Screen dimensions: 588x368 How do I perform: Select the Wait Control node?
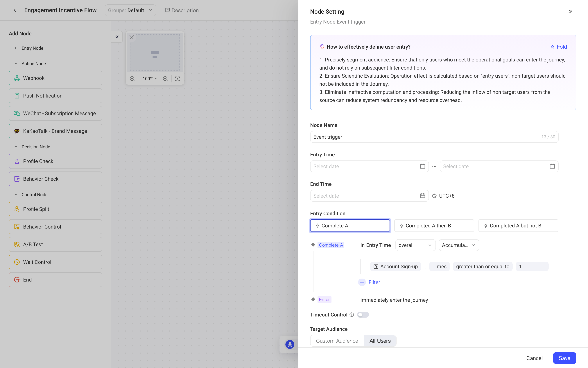pyautogui.click(x=55, y=262)
